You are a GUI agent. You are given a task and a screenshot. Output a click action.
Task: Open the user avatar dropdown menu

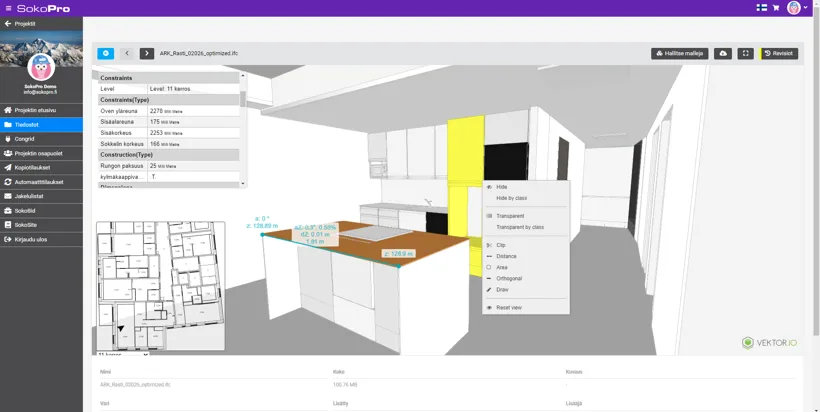[x=797, y=8]
